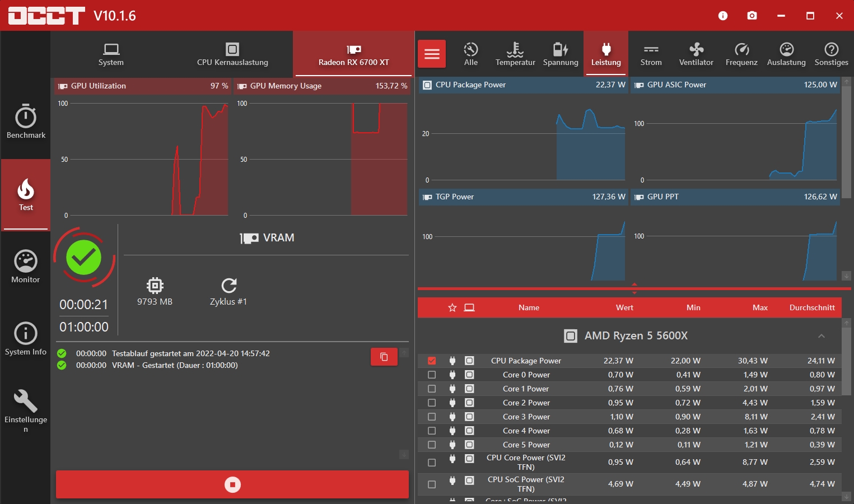This screenshot has height=504, width=854.
Task: Sort table by Min column
Action: pyautogui.click(x=693, y=307)
